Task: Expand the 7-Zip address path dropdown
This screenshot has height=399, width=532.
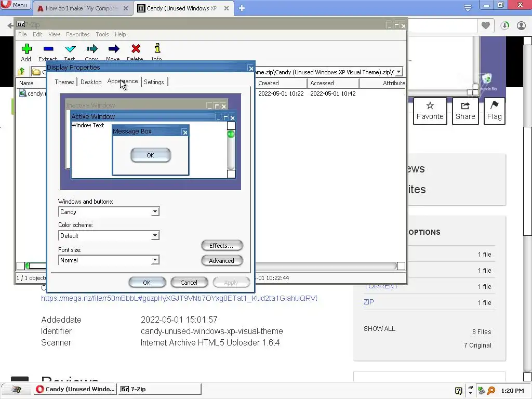Action: 398,72
